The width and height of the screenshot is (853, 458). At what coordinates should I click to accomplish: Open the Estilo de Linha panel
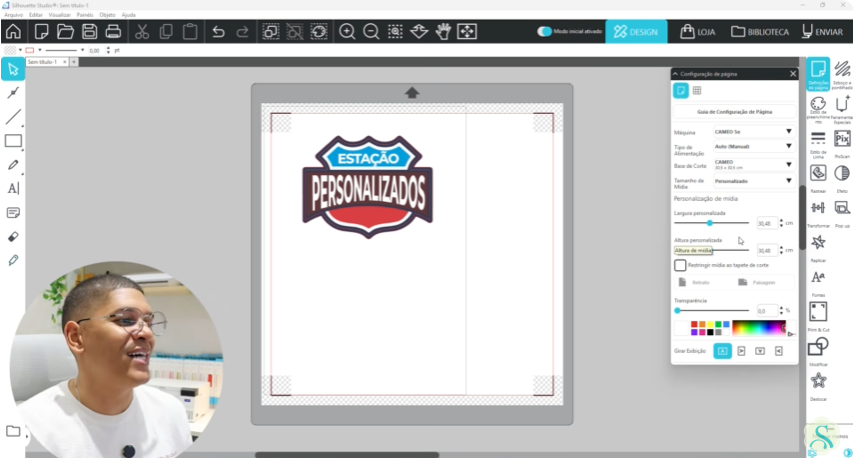coord(818,143)
